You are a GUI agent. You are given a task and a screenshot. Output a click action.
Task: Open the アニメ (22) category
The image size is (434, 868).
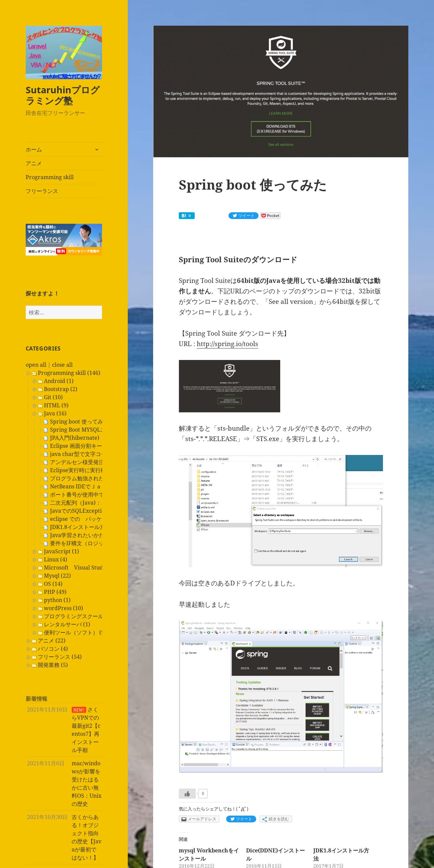pos(52,641)
